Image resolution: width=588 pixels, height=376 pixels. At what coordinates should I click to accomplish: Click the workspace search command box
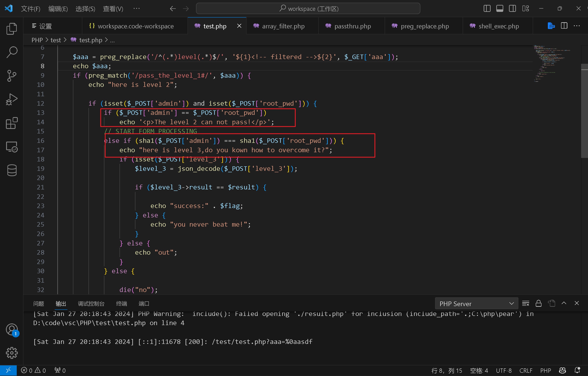(308, 9)
